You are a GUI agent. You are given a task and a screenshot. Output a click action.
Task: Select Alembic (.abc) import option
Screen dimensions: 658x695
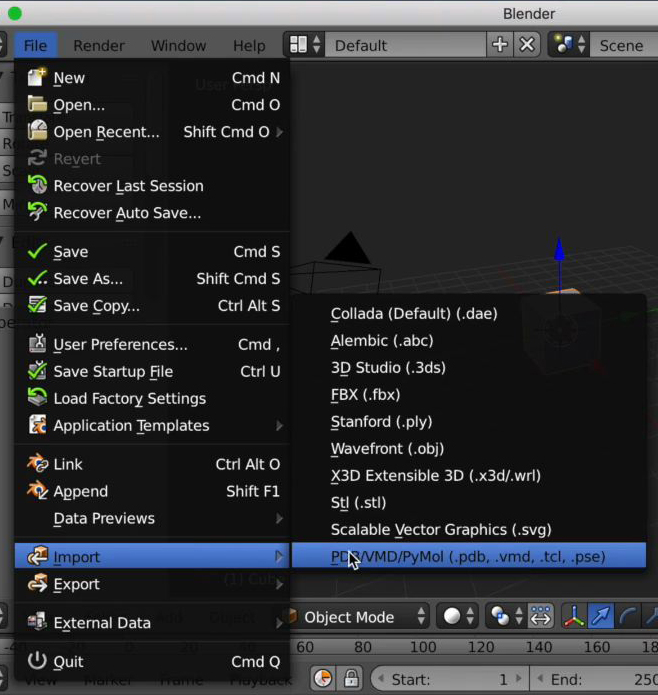coord(469,340)
